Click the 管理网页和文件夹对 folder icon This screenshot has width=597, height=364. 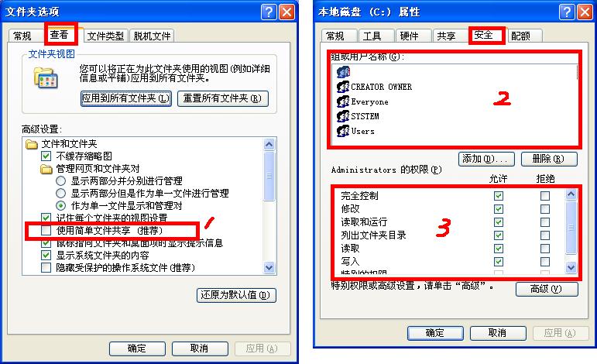click(x=46, y=168)
